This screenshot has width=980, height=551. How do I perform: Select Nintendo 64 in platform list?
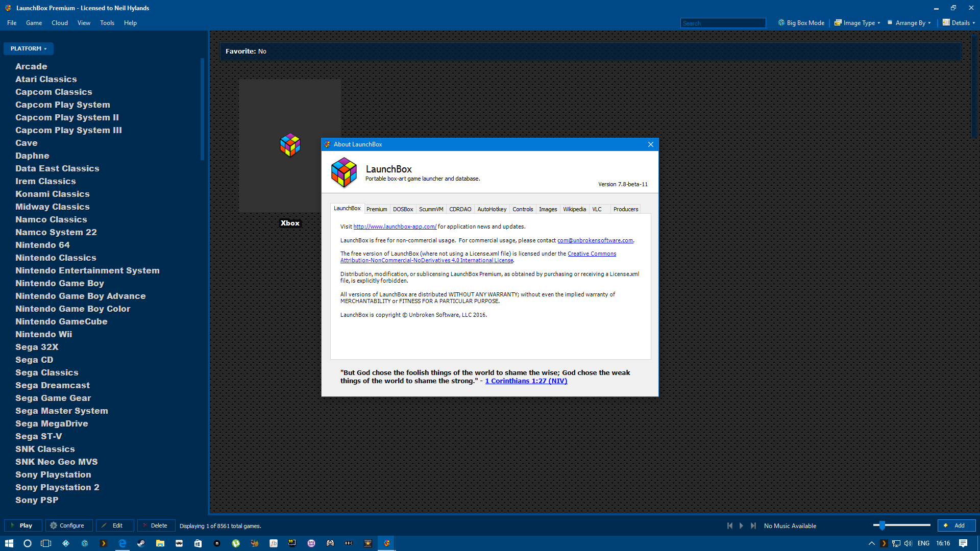tap(42, 245)
